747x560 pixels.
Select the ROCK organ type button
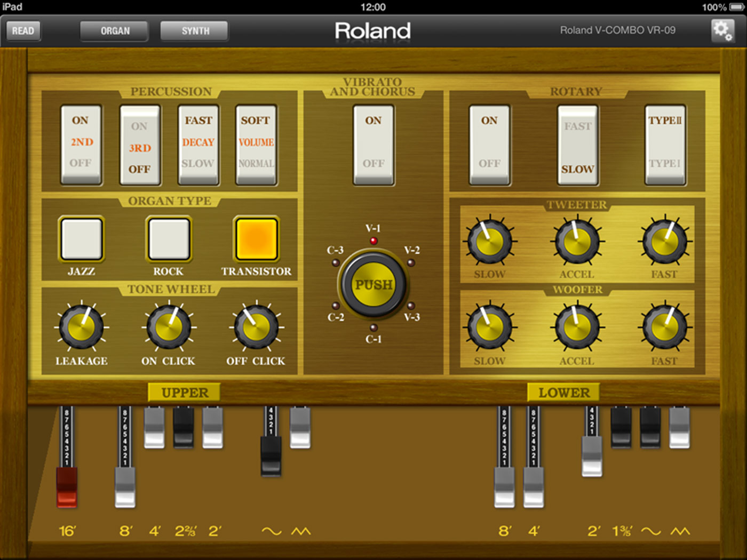[169, 238]
